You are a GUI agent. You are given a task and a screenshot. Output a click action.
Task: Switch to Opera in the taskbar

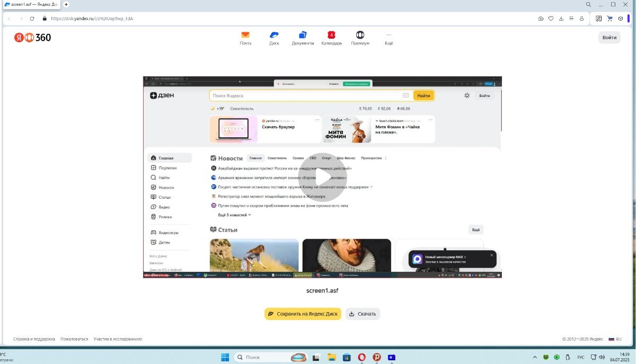coord(362,357)
